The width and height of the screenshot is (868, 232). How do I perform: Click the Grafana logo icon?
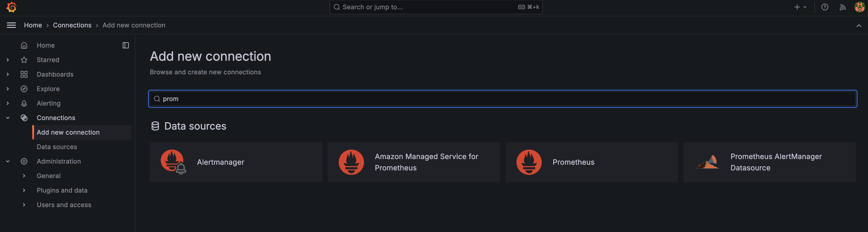11,7
